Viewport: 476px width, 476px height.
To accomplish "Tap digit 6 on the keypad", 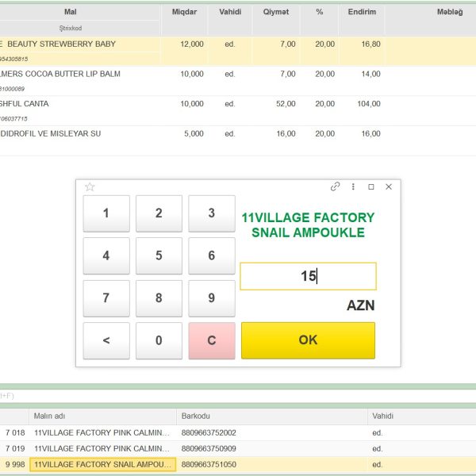I will [212, 255].
